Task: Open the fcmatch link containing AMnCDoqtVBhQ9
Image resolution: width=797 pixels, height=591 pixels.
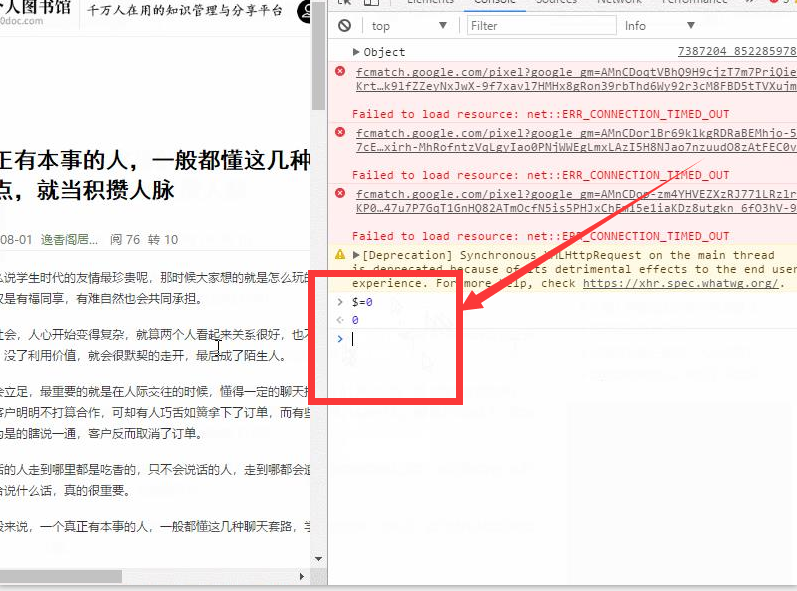Action: pos(576,79)
